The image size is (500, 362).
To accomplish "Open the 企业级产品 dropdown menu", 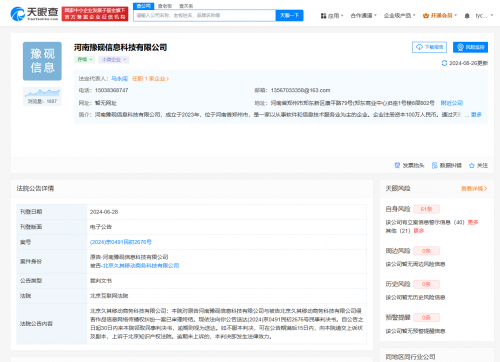I will coord(399,16).
